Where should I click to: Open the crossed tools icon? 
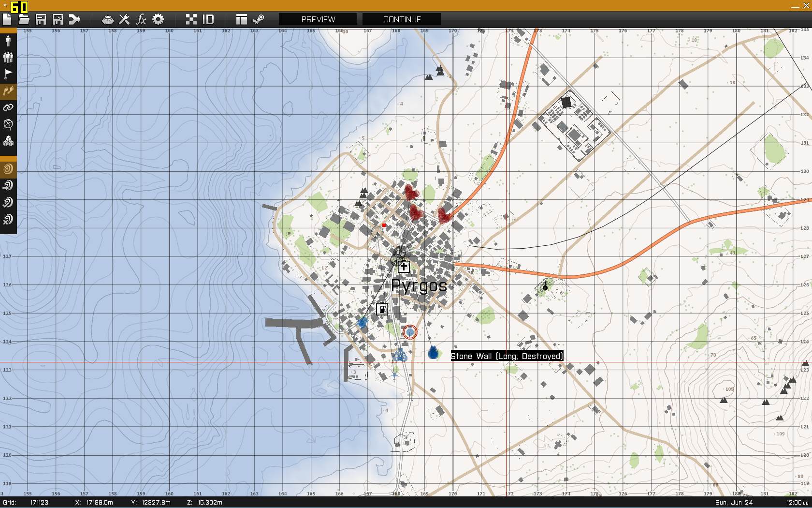[124, 19]
